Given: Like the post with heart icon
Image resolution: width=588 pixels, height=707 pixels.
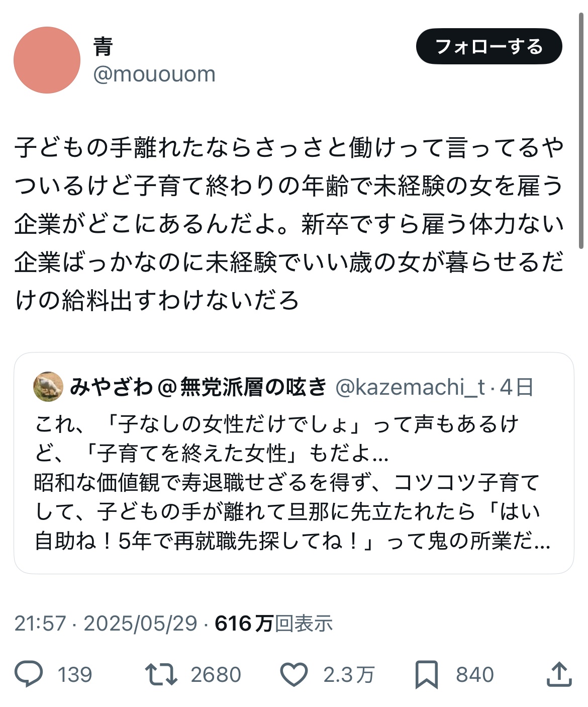Looking at the screenshot, I should click(293, 674).
